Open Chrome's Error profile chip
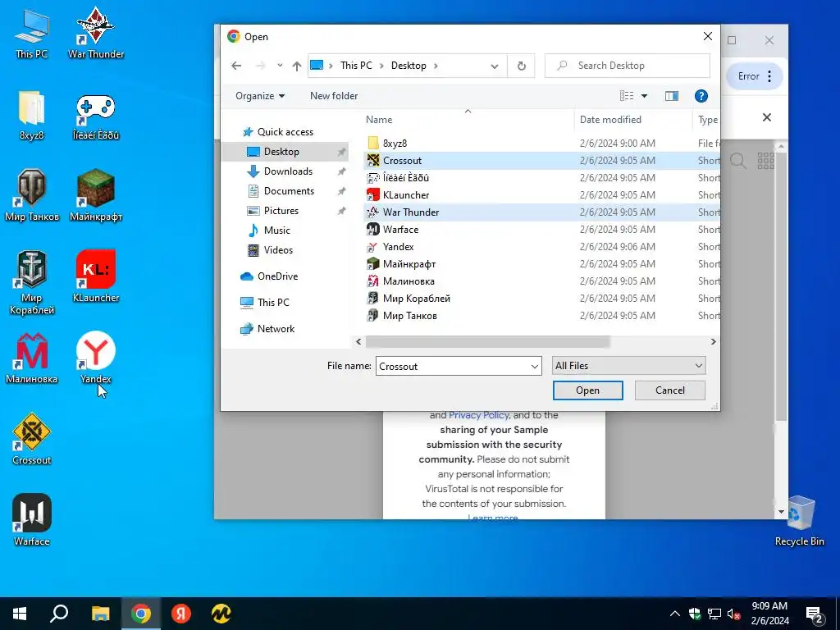Screen dimensions: 840x630 [x=755, y=76]
